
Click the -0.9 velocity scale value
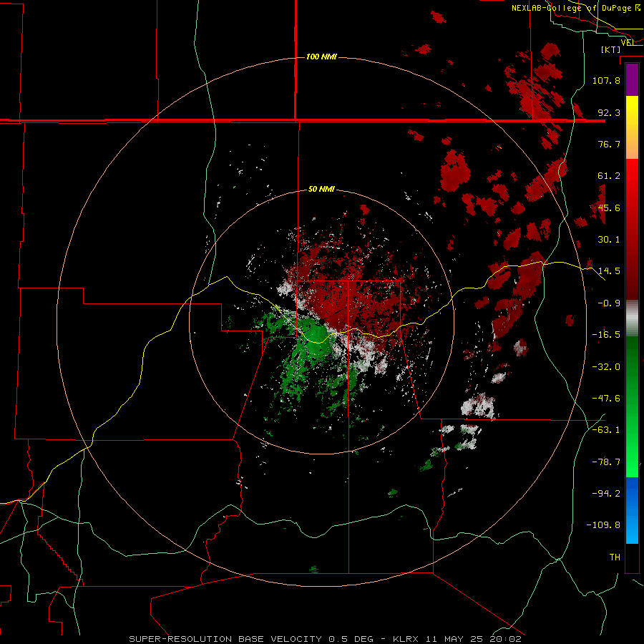(x=609, y=303)
